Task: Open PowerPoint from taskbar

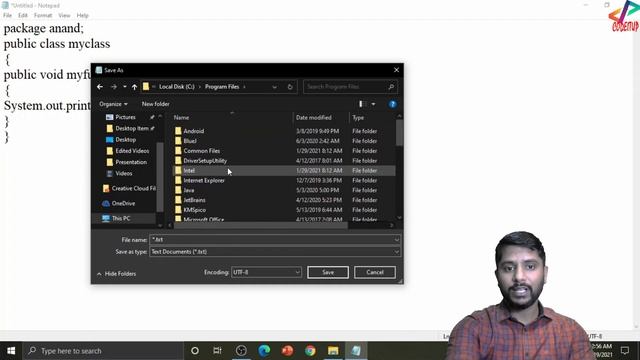Action: click(x=287, y=351)
